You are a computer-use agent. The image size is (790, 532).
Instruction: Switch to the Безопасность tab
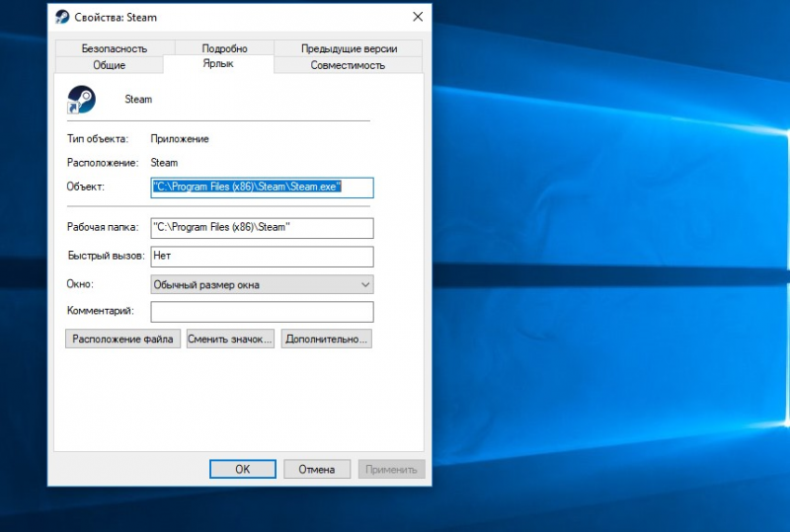click(115, 48)
